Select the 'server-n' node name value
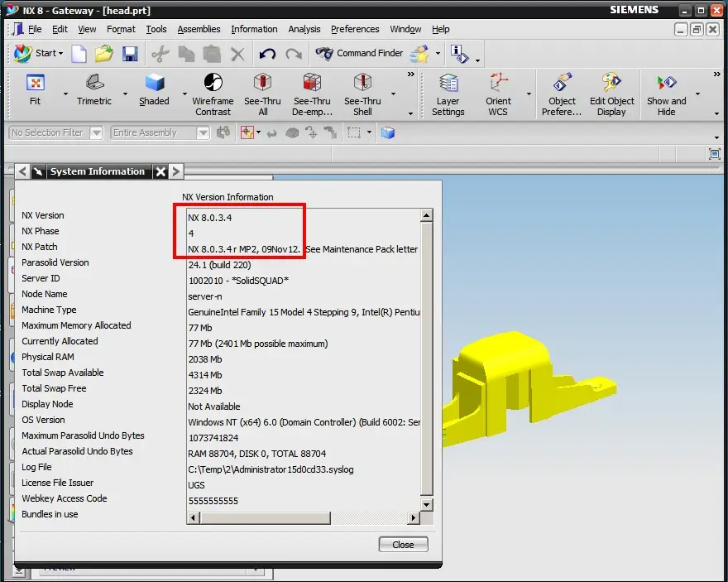 [x=205, y=296]
